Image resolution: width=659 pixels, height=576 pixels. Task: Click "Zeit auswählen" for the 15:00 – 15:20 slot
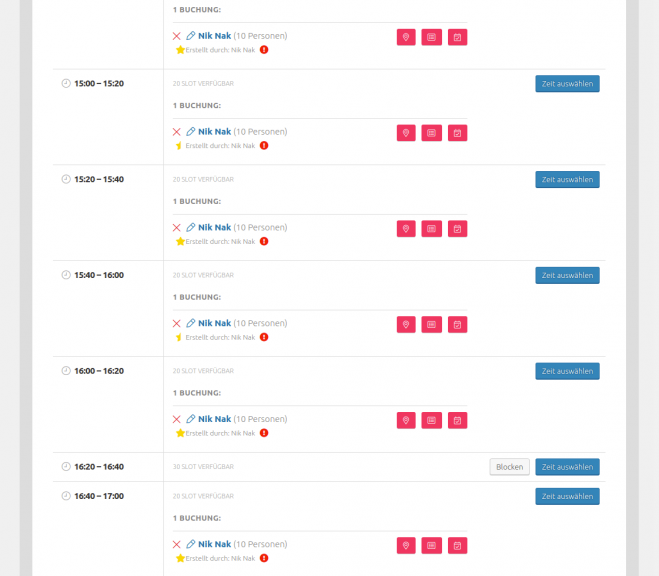click(x=567, y=84)
